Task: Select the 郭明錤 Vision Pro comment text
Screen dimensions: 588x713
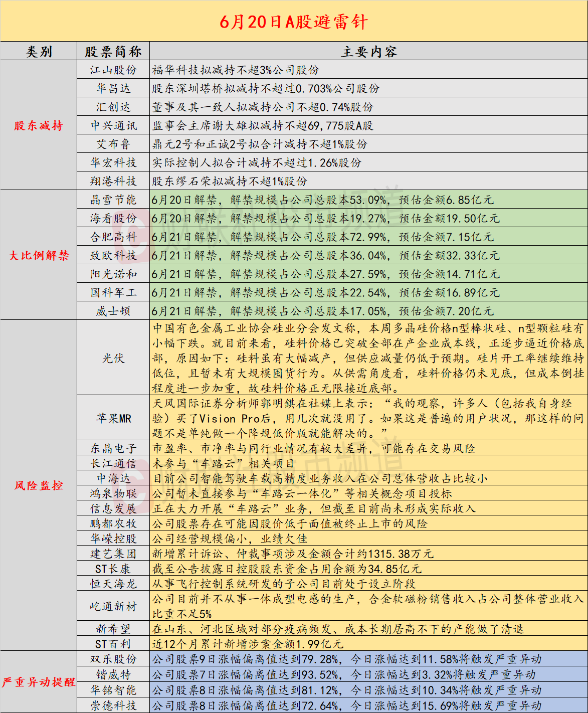Action: tap(368, 418)
